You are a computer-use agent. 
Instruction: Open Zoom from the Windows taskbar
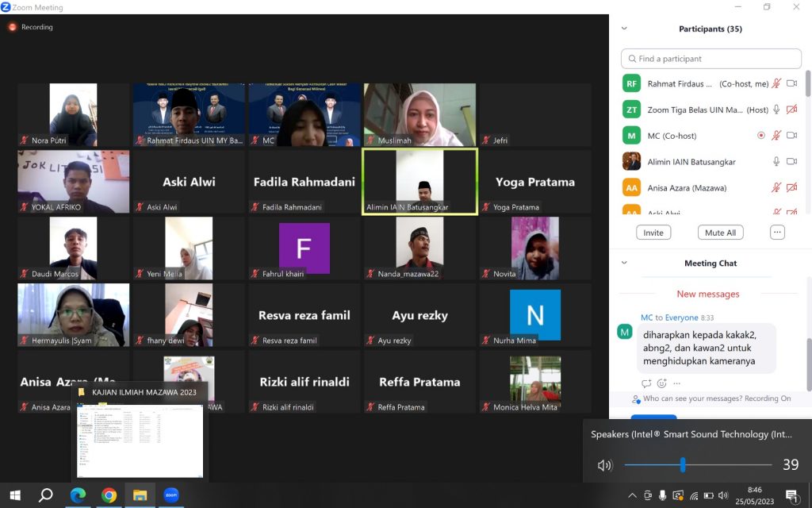tap(170, 495)
